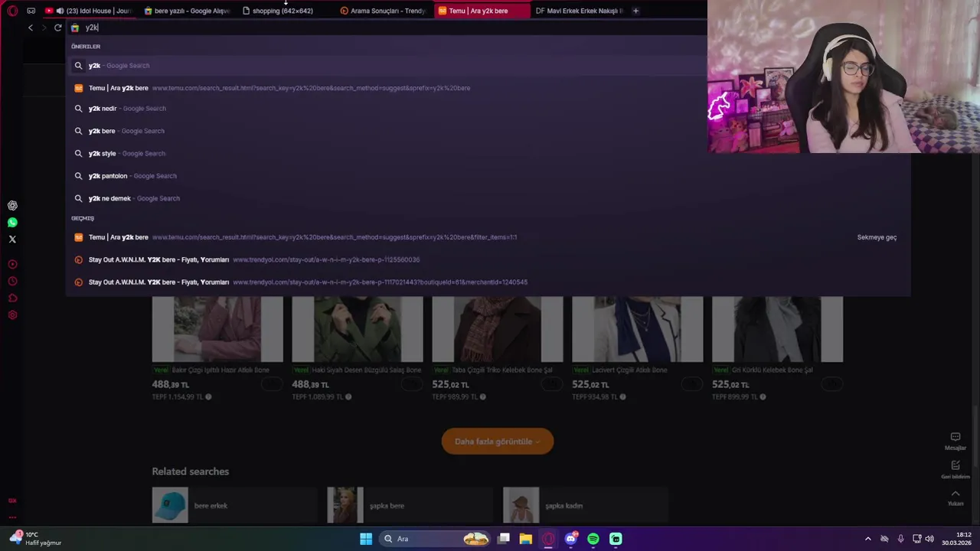Screen dimensions: 980x551
Task: Select the y2k Google Search suggestion
Action: pos(387,66)
